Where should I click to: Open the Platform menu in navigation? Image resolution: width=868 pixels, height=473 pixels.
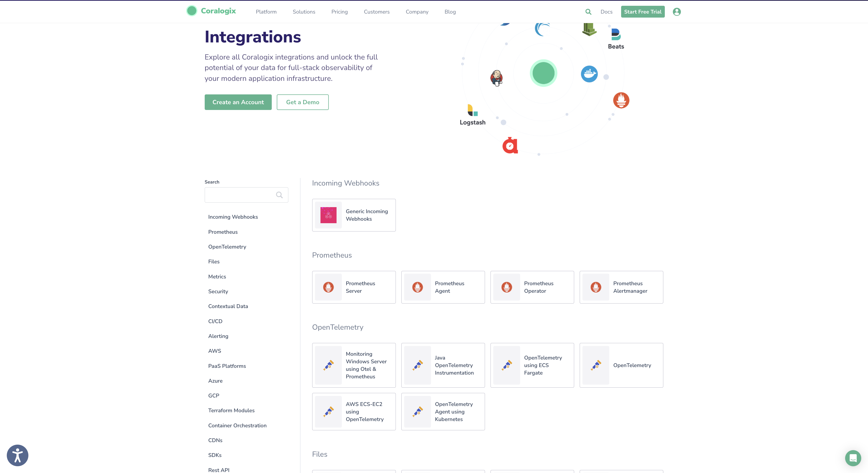click(x=266, y=12)
